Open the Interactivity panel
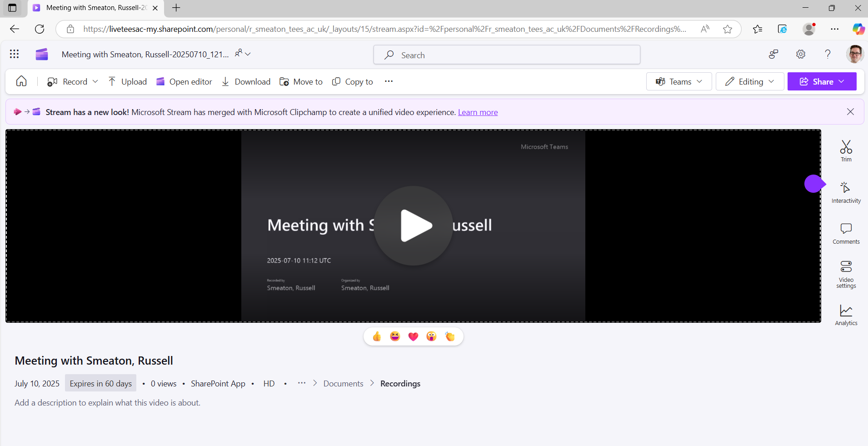The height and width of the screenshot is (446, 868). (x=846, y=192)
